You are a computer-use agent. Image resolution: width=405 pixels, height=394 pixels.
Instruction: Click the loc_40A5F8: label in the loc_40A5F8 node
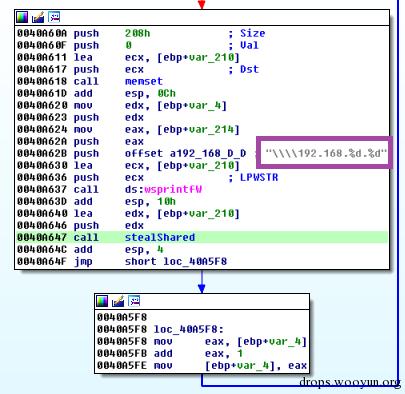189,329
